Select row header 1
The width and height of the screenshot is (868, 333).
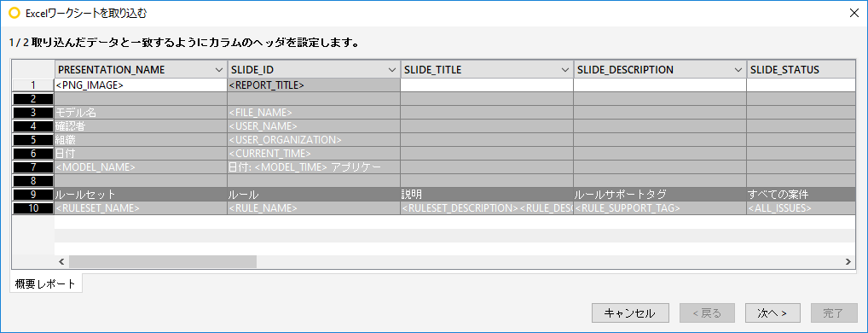(33, 85)
